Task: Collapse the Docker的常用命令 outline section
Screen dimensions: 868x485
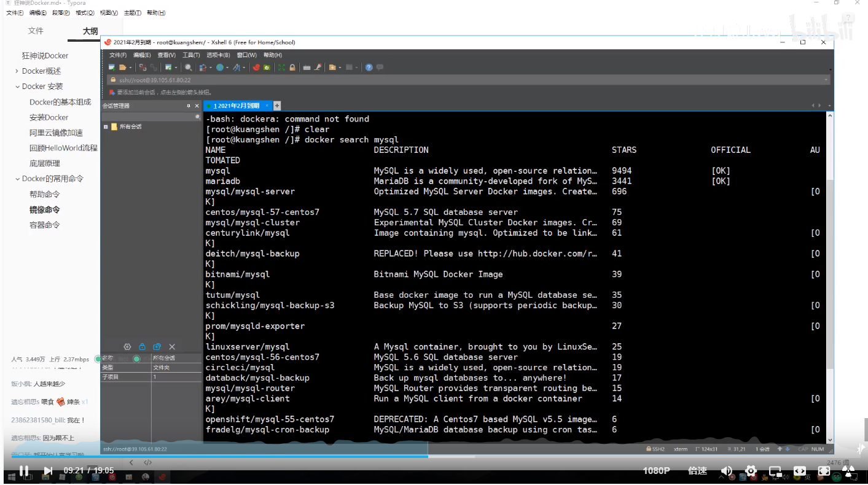Action: coord(17,179)
